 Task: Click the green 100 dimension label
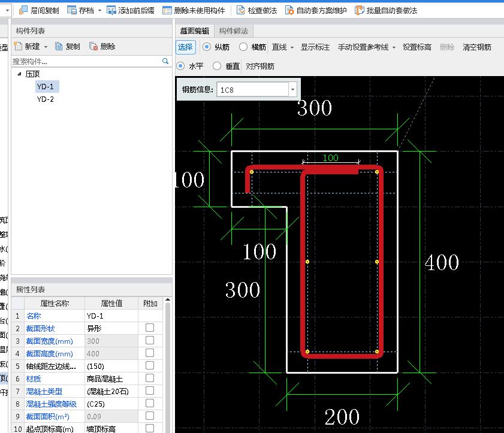pyautogui.click(x=330, y=158)
